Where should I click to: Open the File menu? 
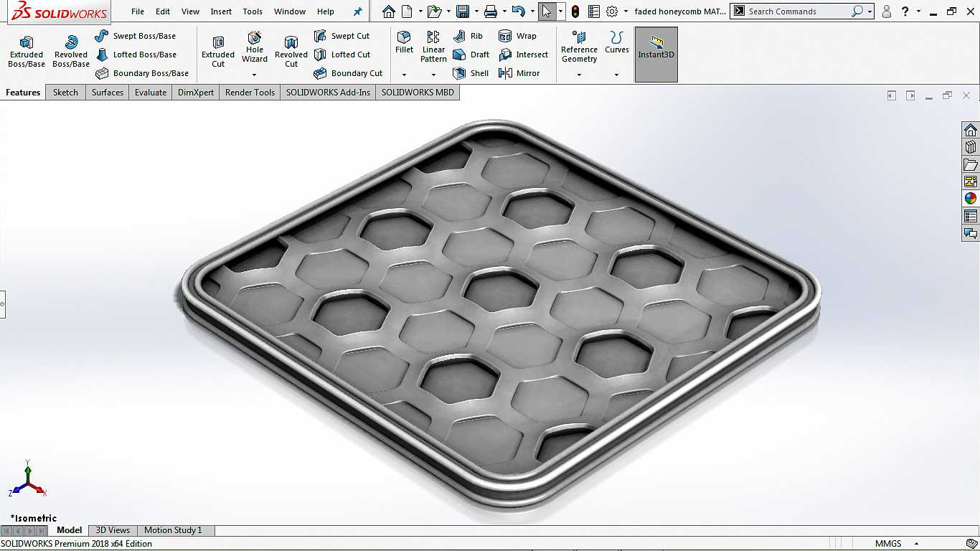pos(138,11)
